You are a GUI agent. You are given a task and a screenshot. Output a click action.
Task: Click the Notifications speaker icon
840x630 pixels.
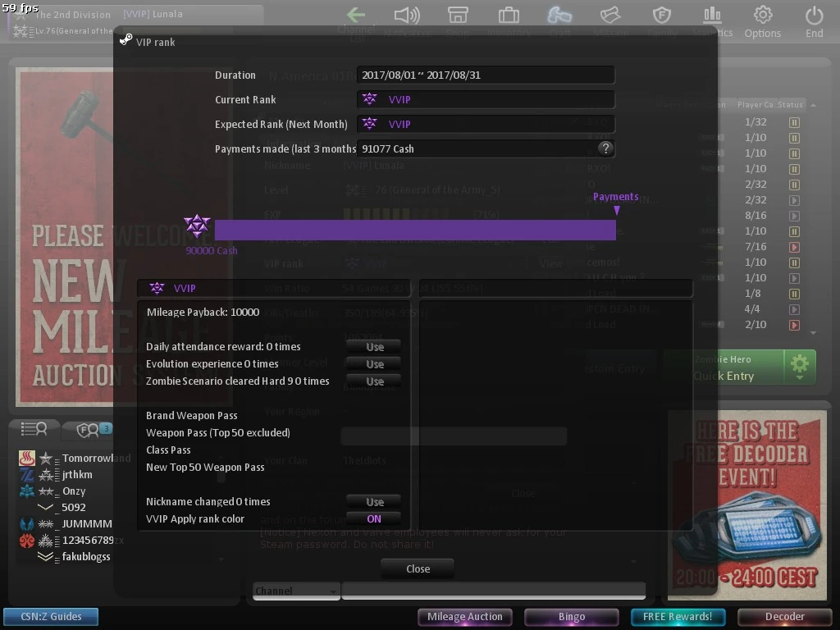(407, 14)
